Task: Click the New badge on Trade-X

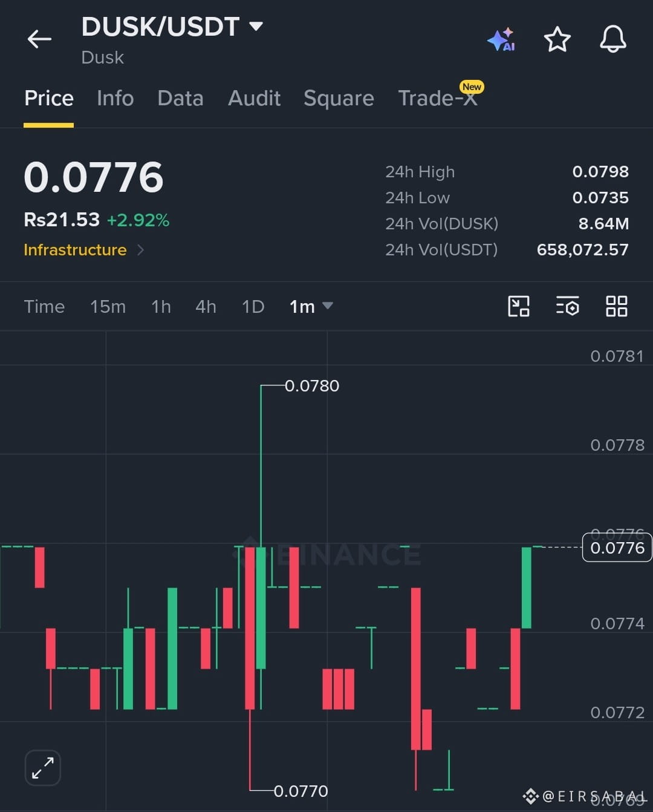Action: point(472,87)
